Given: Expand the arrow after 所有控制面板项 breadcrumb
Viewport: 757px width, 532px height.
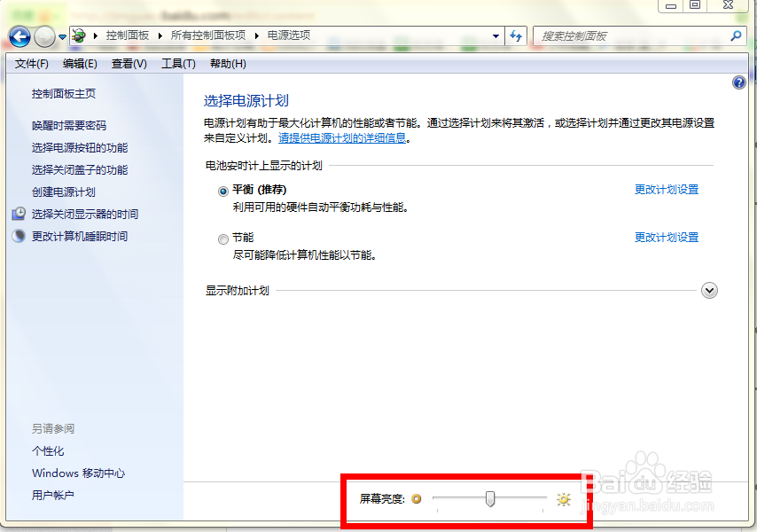Looking at the screenshot, I should tap(257, 35).
